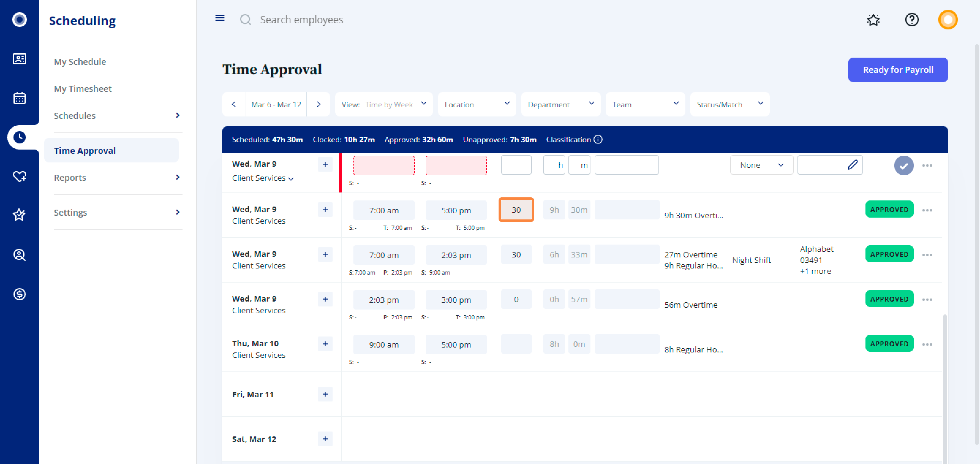Click the pencil edit icon in first row

[852, 165]
